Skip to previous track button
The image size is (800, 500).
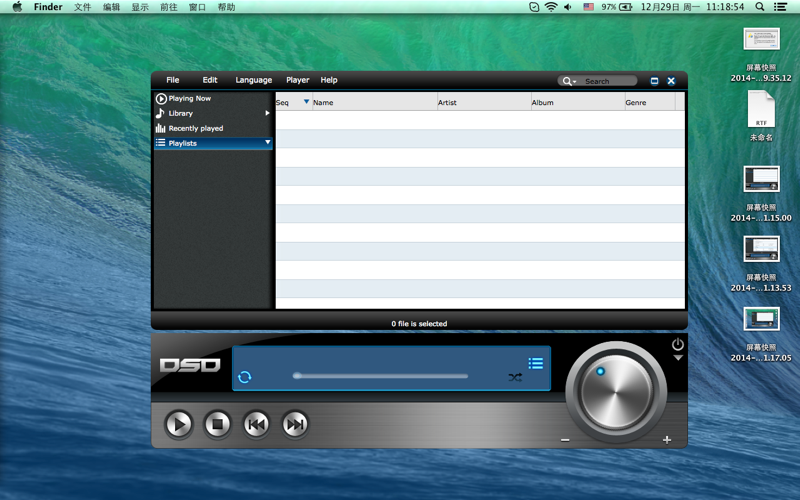tap(256, 424)
